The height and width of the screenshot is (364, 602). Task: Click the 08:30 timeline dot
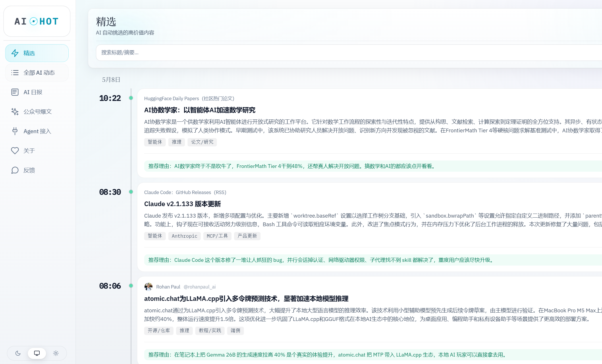tap(131, 192)
